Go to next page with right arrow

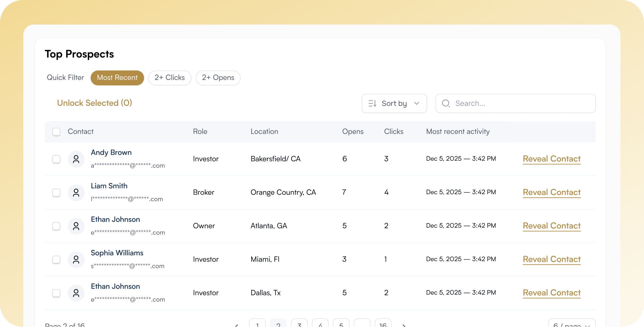click(x=404, y=325)
